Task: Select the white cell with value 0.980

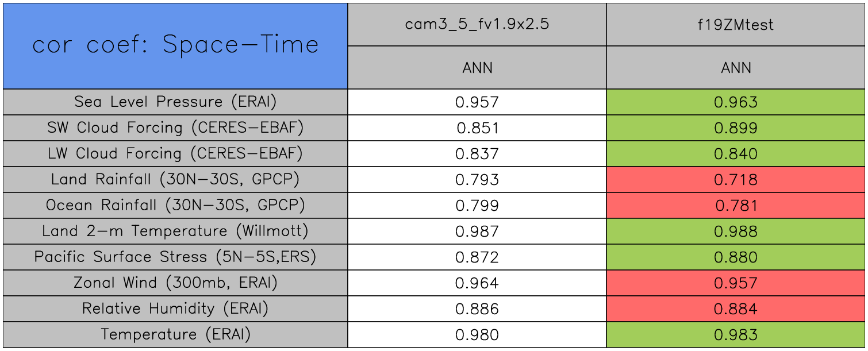Action: 477,335
